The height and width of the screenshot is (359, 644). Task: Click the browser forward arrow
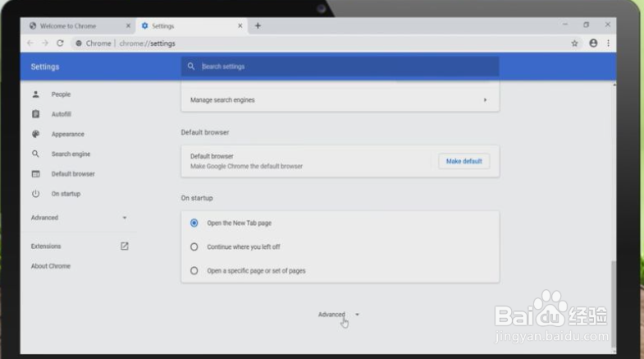point(45,44)
